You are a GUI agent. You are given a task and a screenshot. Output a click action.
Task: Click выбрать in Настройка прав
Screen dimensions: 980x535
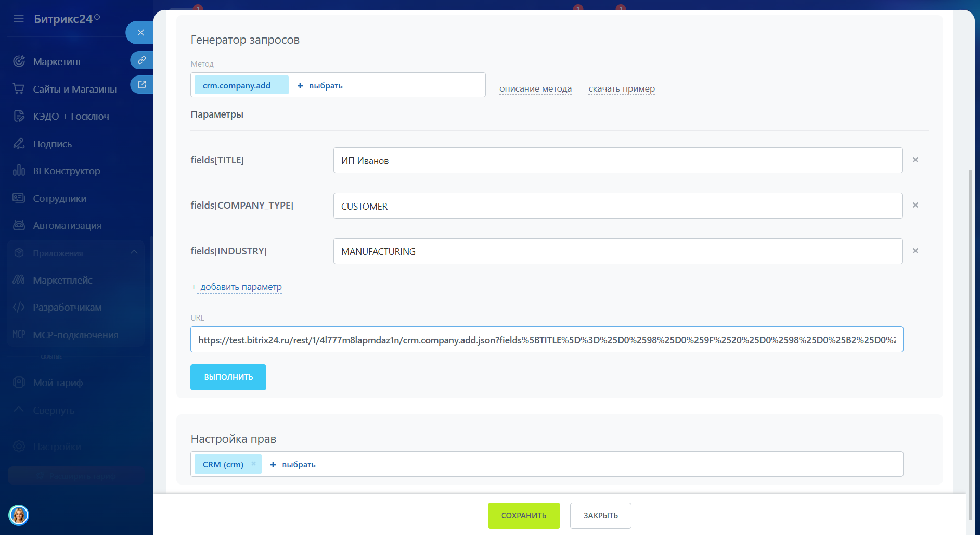tap(293, 464)
